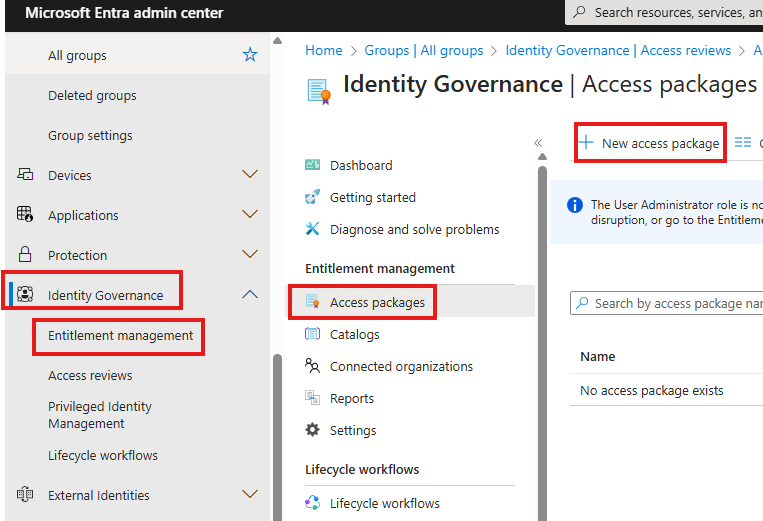
Task: Go to Home breadcrumb link
Action: pyautogui.click(x=324, y=50)
